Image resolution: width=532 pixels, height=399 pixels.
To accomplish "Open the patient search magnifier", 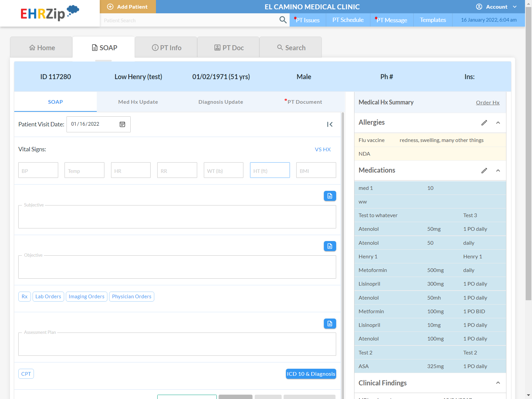I will [x=283, y=20].
